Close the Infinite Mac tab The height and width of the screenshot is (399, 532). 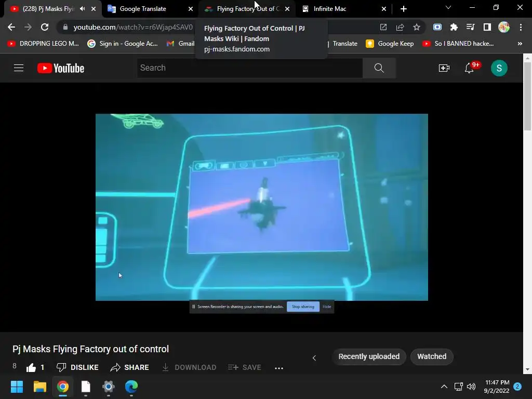pos(384,9)
